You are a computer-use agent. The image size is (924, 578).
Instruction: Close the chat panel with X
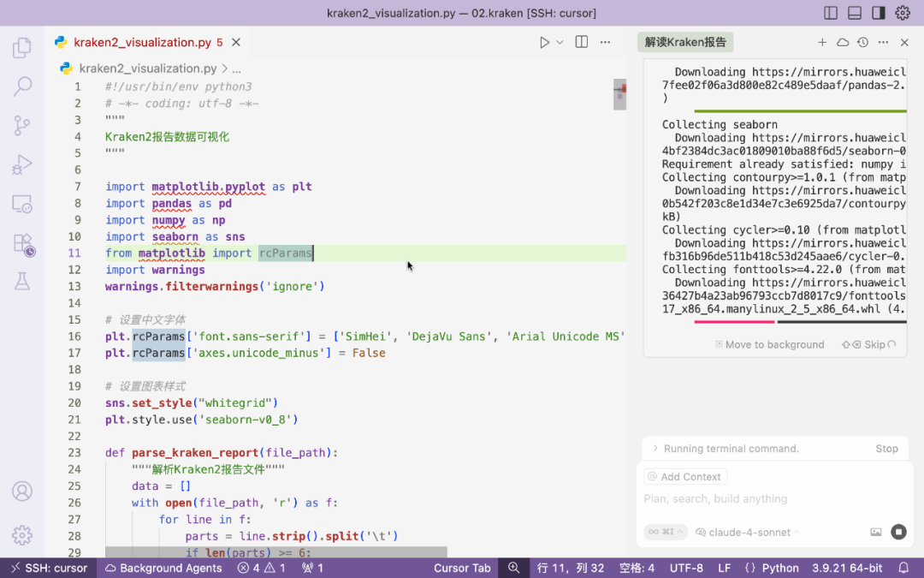(x=904, y=42)
